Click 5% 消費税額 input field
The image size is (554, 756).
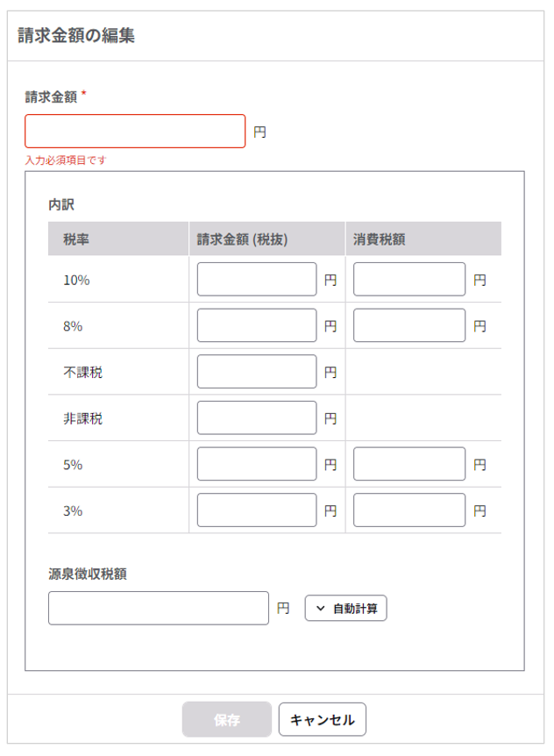click(408, 464)
